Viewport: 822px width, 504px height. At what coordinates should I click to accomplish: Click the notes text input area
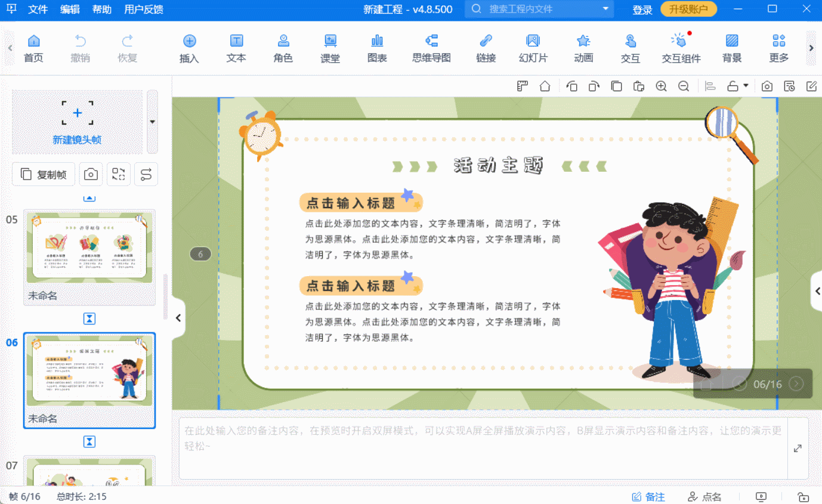pos(483,448)
